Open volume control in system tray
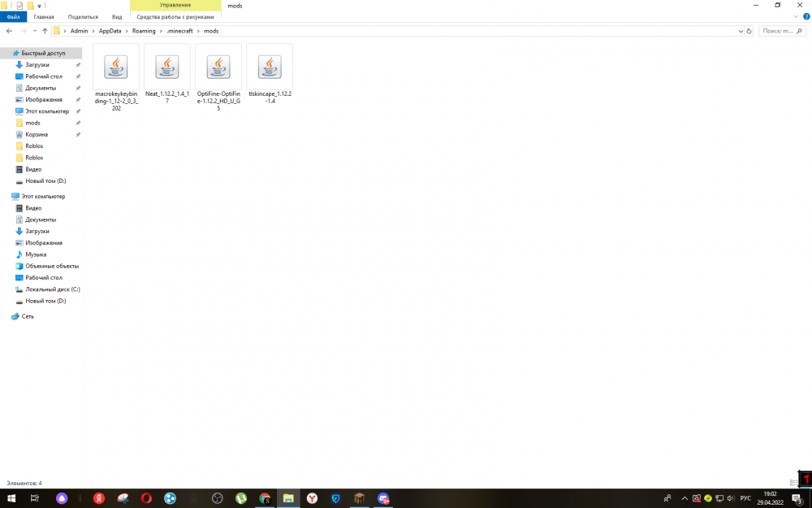Viewport: 812px width, 508px height. pyautogui.click(x=731, y=498)
